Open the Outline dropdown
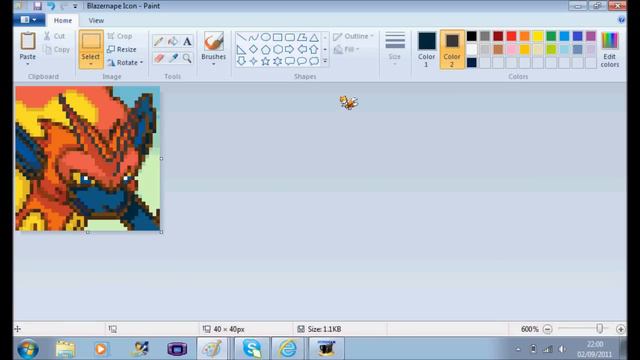Viewport: 640px width, 360px height. 353,36
